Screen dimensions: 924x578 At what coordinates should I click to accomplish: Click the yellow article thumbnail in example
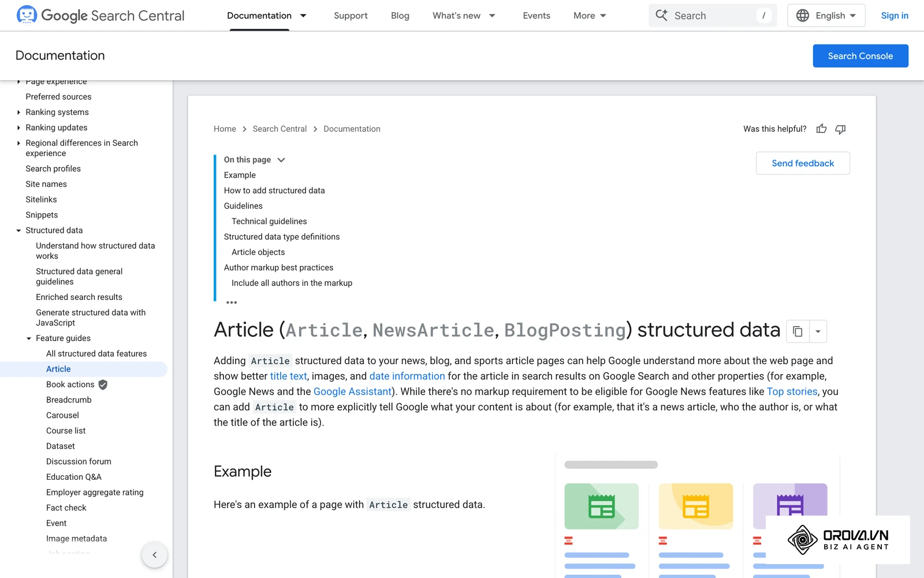pos(696,506)
